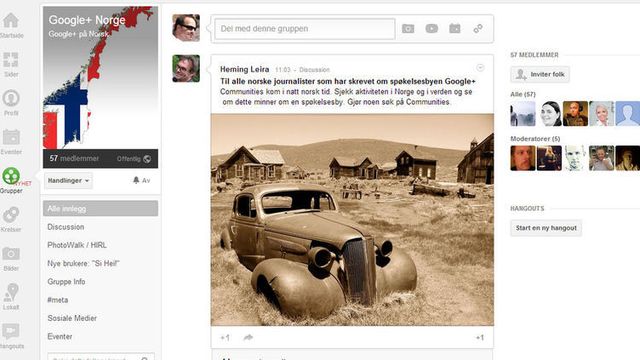Click the 57 medlemmer count on cover
This screenshot has width=640, height=360.
[74, 158]
